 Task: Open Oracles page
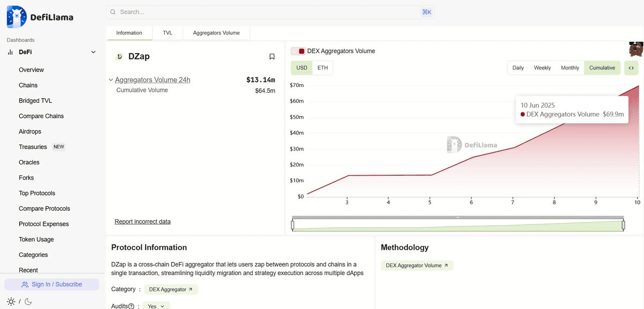[29, 162]
